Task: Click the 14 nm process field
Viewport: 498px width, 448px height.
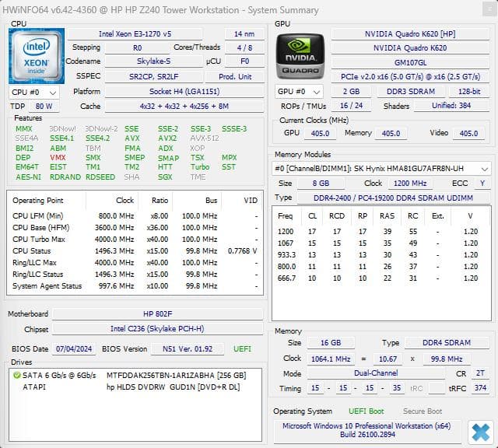Action: point(244,34)
